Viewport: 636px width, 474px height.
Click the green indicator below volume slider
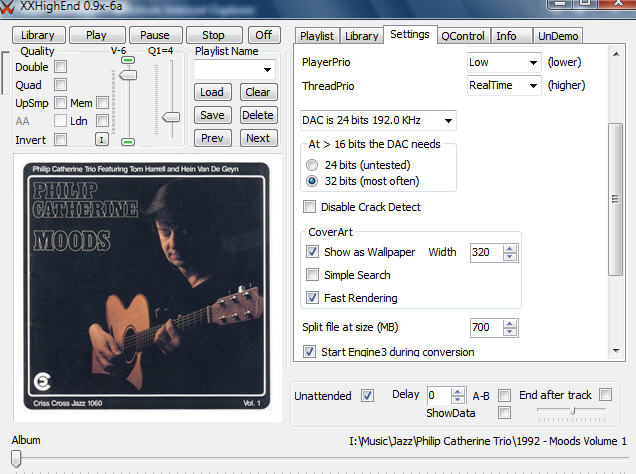click(x=128, y=142)
